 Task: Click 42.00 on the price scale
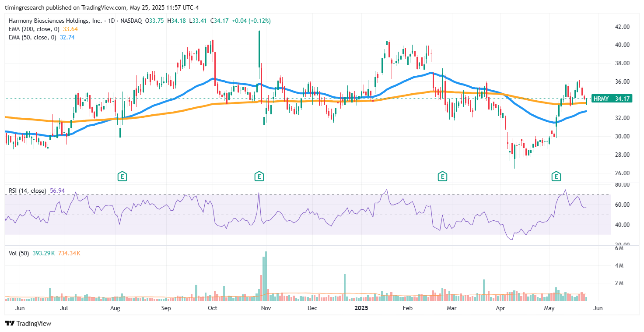[622, 27]
